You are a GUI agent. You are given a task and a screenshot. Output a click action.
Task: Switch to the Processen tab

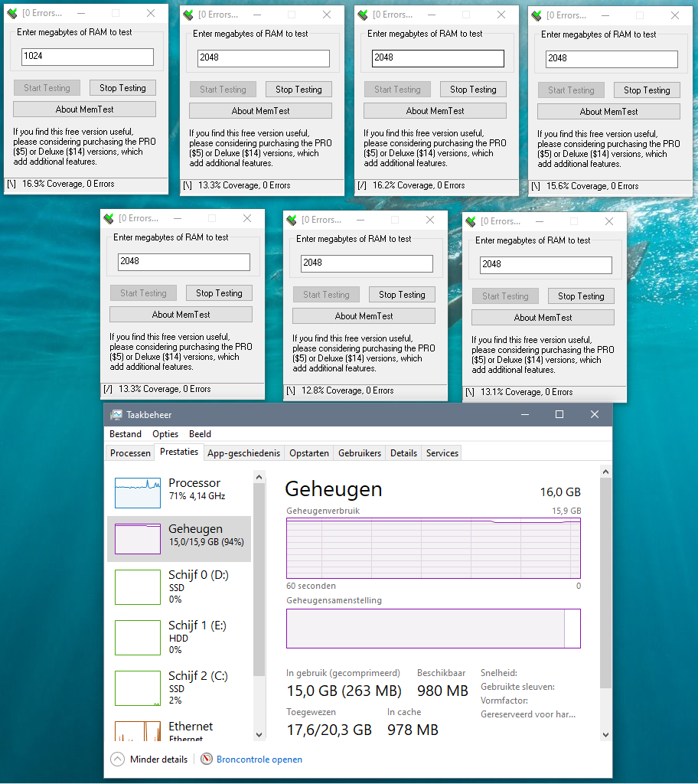coord(130,453)
